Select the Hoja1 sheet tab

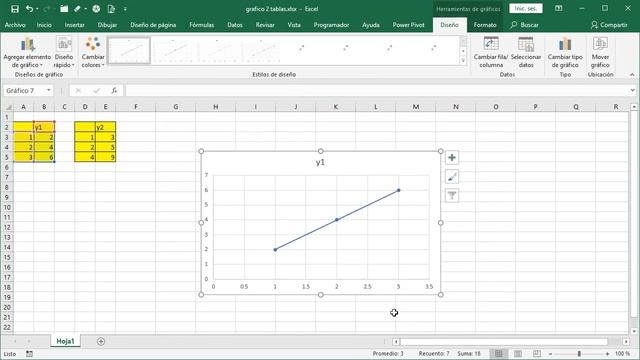point(65,341)
